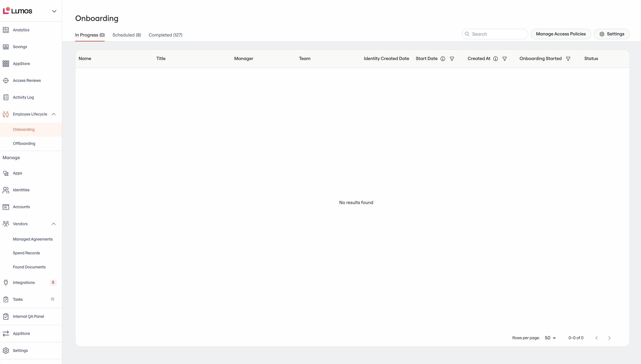The image size is (641, 364).
Task: Open the Analytics sidebar icon
Action: click(x=6, y=30)
